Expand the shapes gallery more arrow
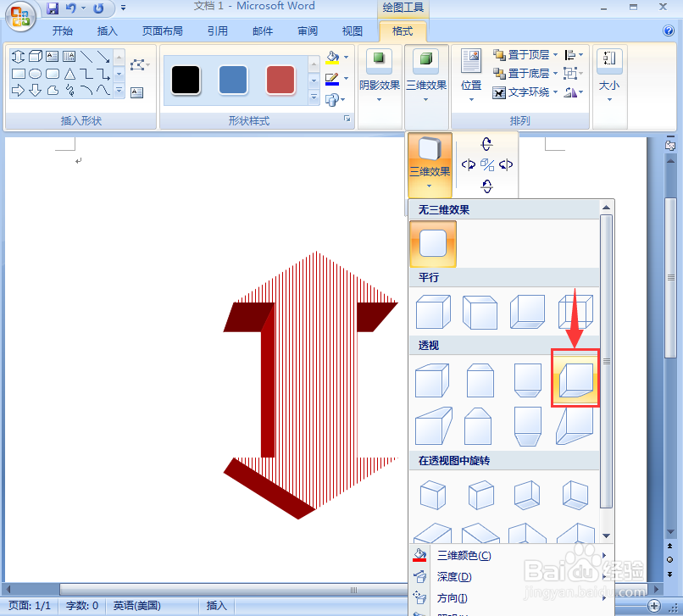Viewport: 683px width, 616px height. click(119, 91)
